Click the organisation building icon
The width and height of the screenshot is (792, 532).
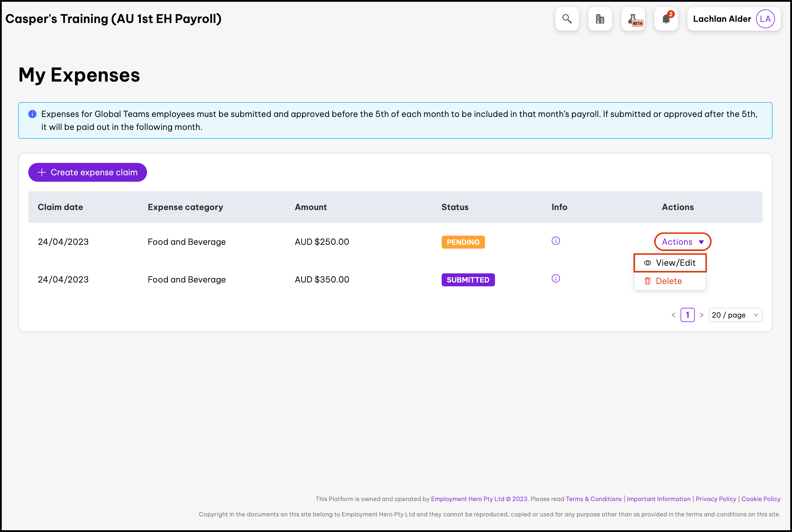(600, 19)
